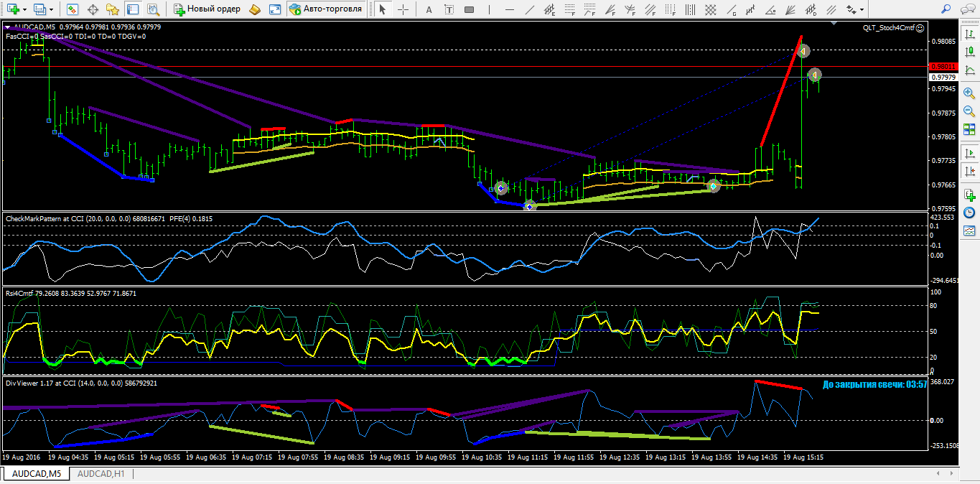
Task: Expand the profiles dropdown arrow
Action: 50,9
